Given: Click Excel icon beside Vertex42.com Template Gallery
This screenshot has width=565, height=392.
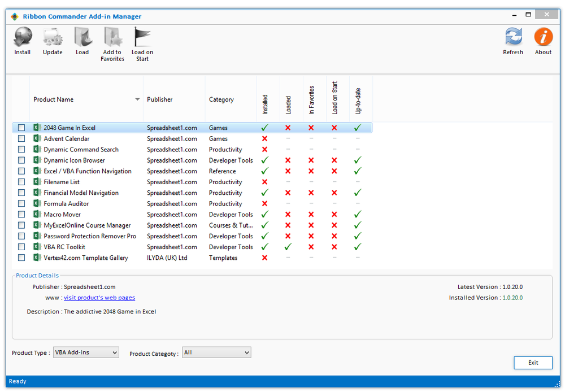Looking at the screenshot, I should (37, 257).
